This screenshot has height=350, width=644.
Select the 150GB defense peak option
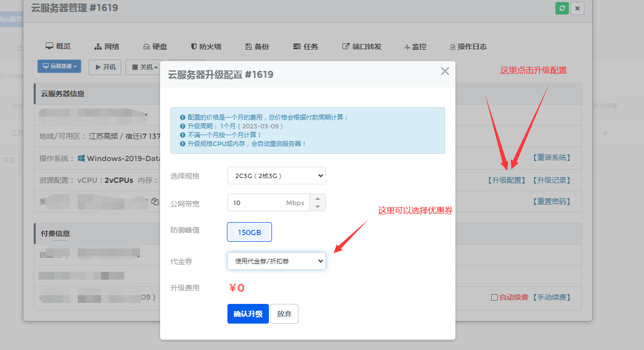[249, 232]
